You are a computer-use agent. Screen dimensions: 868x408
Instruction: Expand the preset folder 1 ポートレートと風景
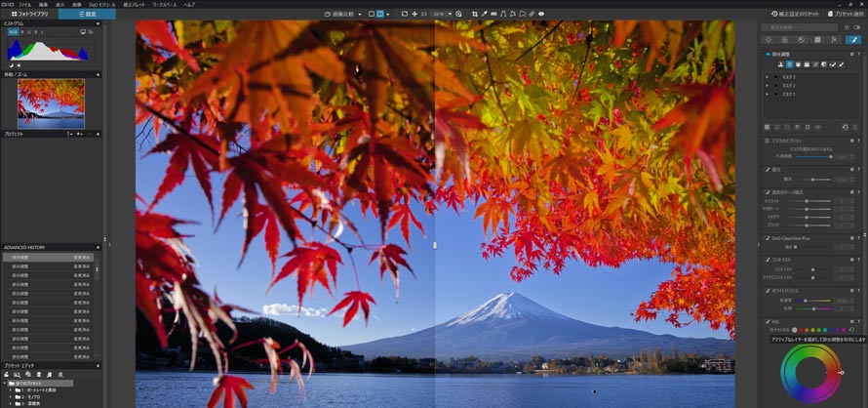pyautogui.click(x=11, y=390)
